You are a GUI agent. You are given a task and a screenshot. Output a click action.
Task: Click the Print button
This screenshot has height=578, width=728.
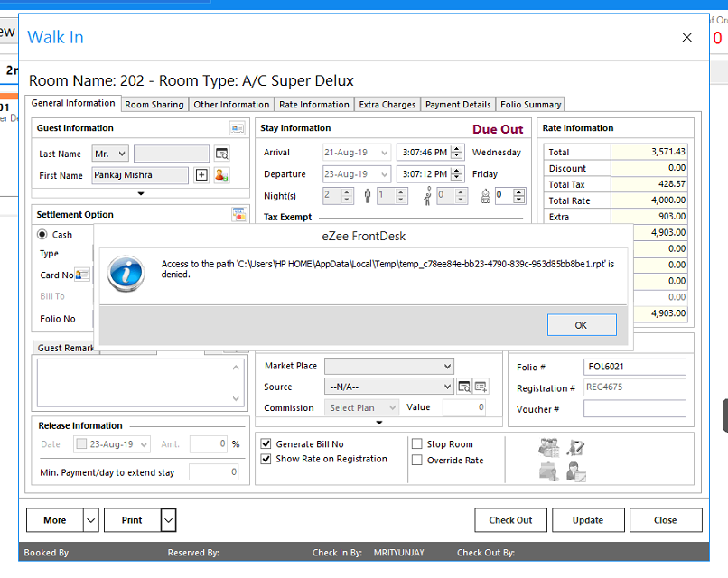click(x=132, y=520)
